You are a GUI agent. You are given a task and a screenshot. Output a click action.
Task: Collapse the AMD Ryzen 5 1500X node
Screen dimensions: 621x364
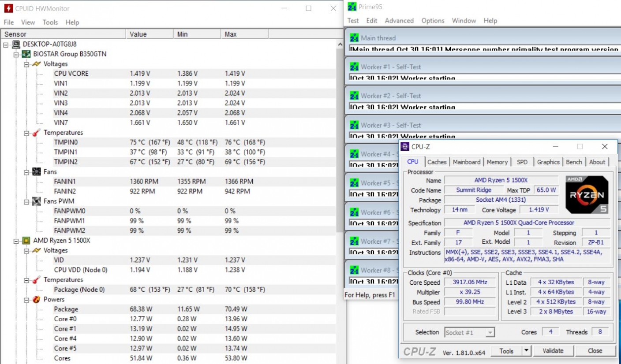point(16,241)
